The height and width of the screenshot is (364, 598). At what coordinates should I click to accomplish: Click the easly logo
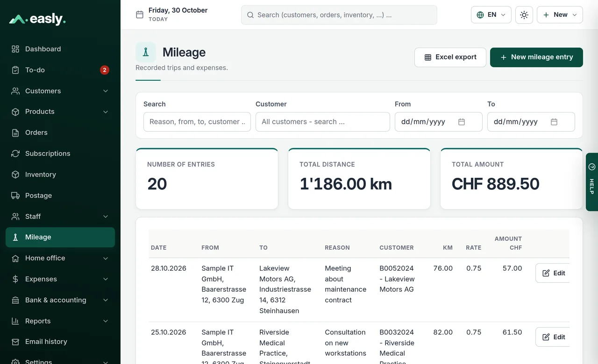(37, 19)
